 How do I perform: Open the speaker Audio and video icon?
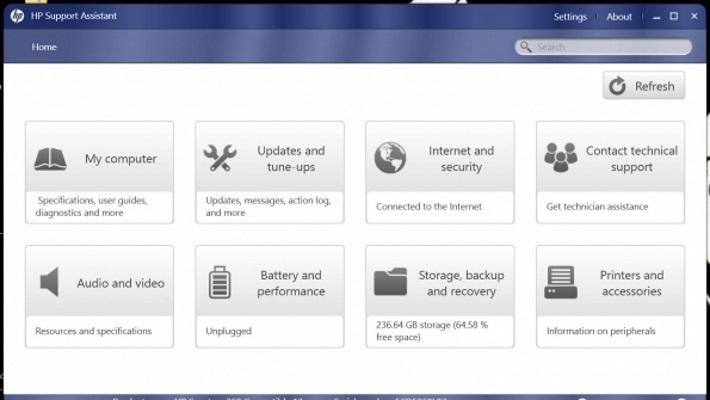[x=49, y=282]
